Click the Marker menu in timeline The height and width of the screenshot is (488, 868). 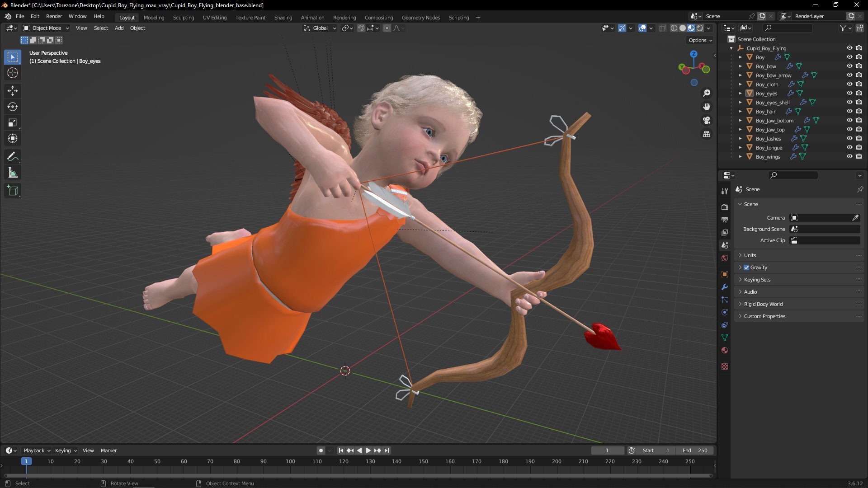108,450
